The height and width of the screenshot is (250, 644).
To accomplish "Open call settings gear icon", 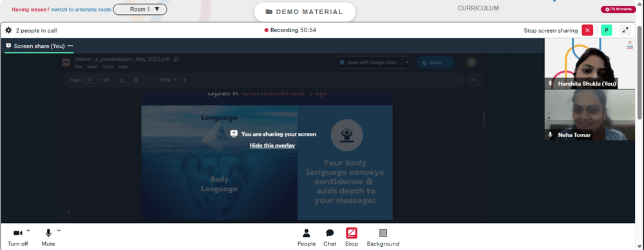I will [x=8, y=30].
